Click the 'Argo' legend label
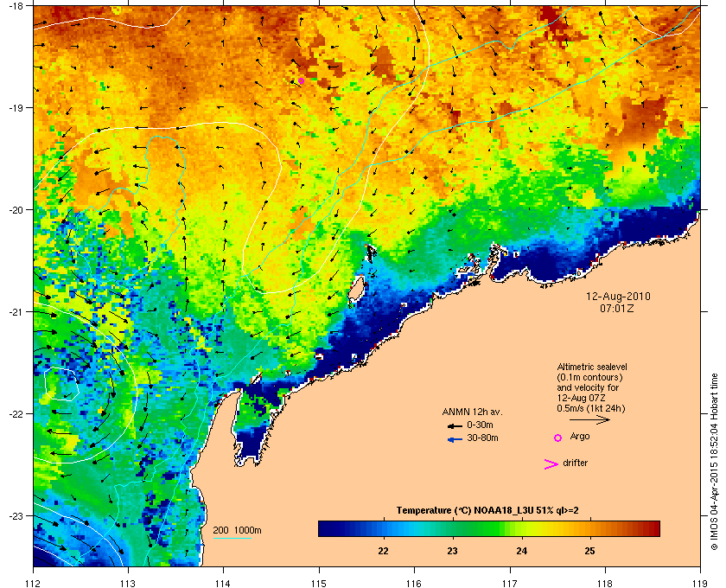726x588 pixels. [580, 436]
